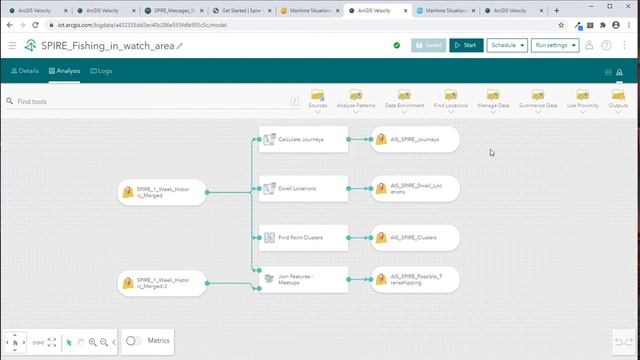Viewport: 640px width, 360px height.
Task: Undo the last model change
Action: [x=619, y=342]
